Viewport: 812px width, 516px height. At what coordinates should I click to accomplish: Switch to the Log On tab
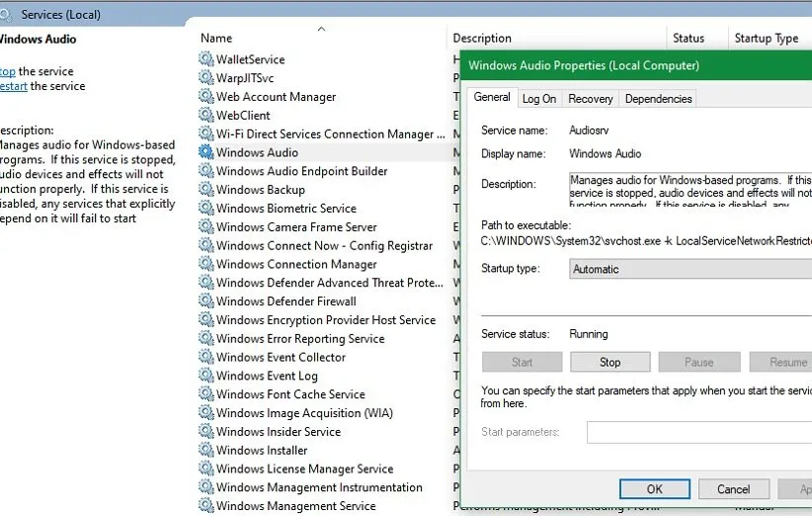click(539, 99)
